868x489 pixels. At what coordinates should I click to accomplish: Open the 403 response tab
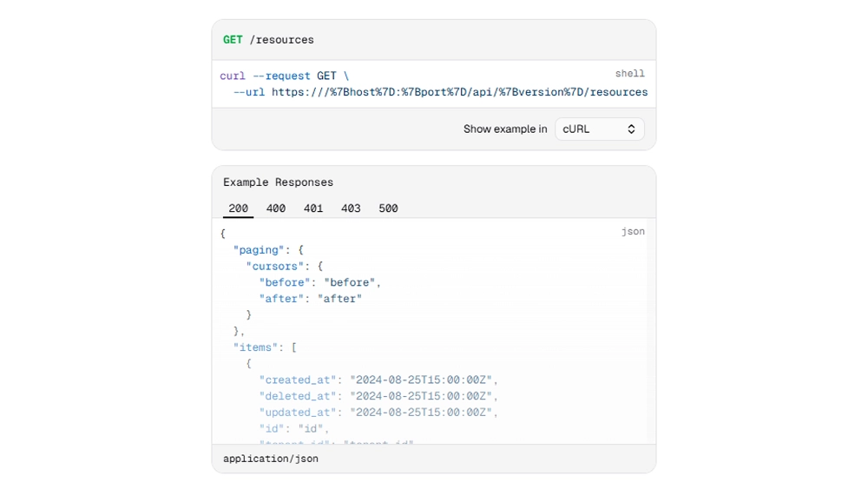(351, 208)
